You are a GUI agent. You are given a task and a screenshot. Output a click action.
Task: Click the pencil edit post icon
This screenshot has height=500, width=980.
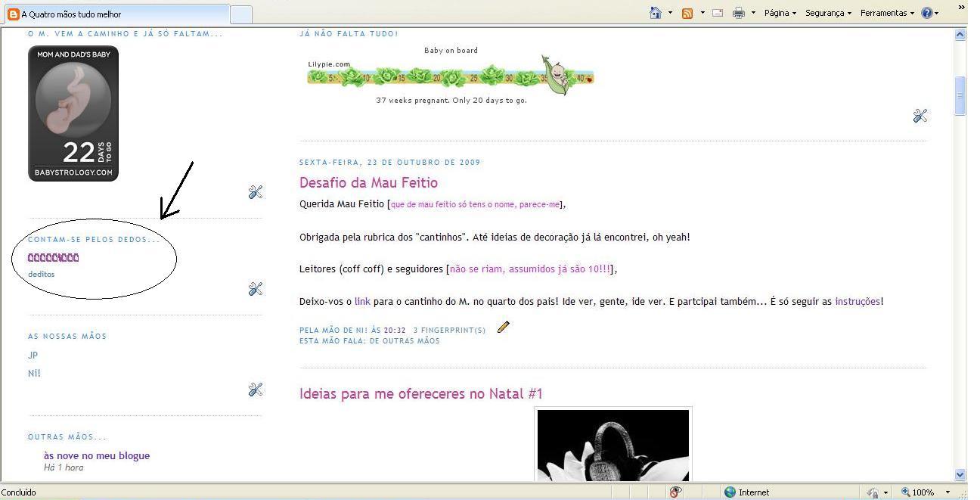pyautogui.click(x=503, y=327)
